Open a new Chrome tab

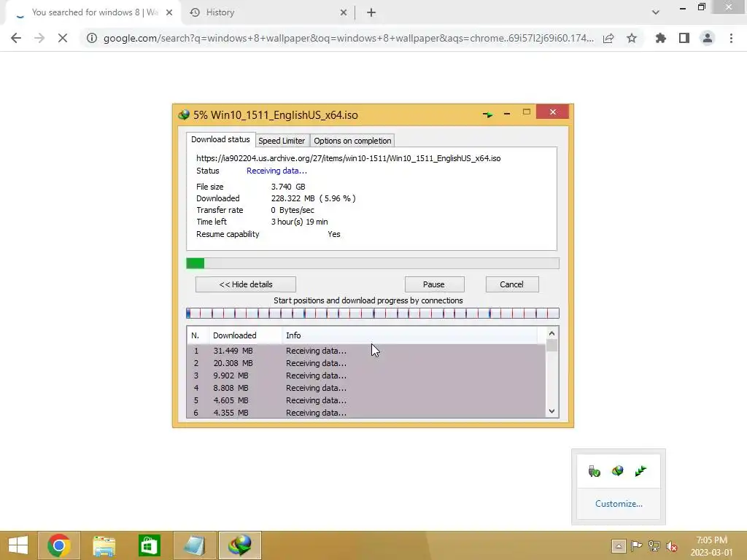(x=371, y=13)
